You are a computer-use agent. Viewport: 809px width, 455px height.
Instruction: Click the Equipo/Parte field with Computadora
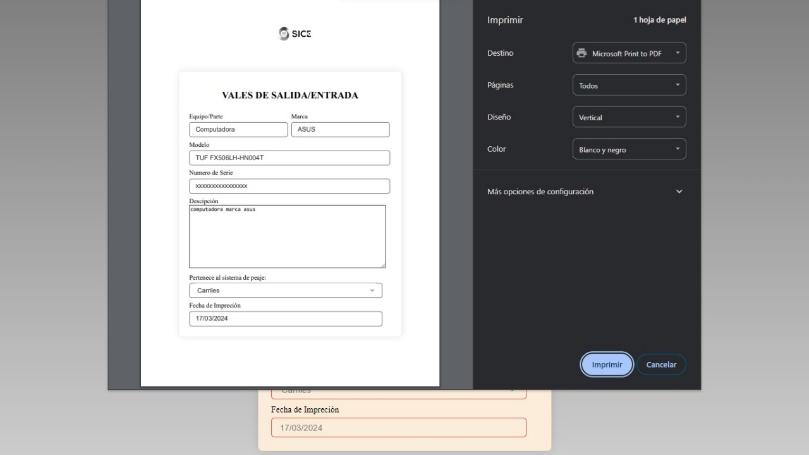point(238,129)
